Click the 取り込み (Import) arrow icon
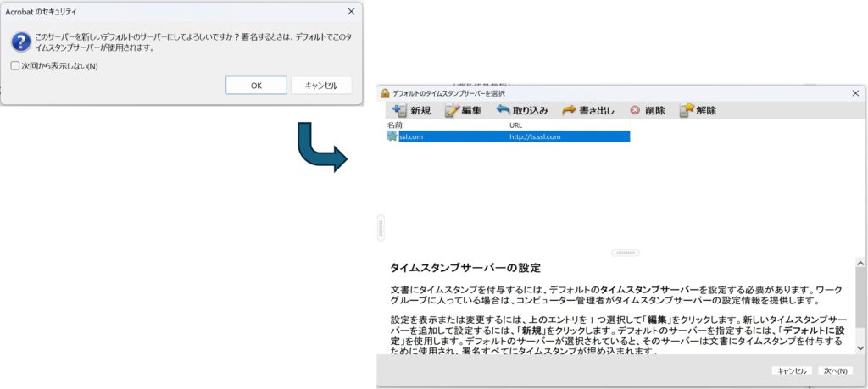Image resolution: width=868 pixels, height=389 pixels. pos(504,110)
